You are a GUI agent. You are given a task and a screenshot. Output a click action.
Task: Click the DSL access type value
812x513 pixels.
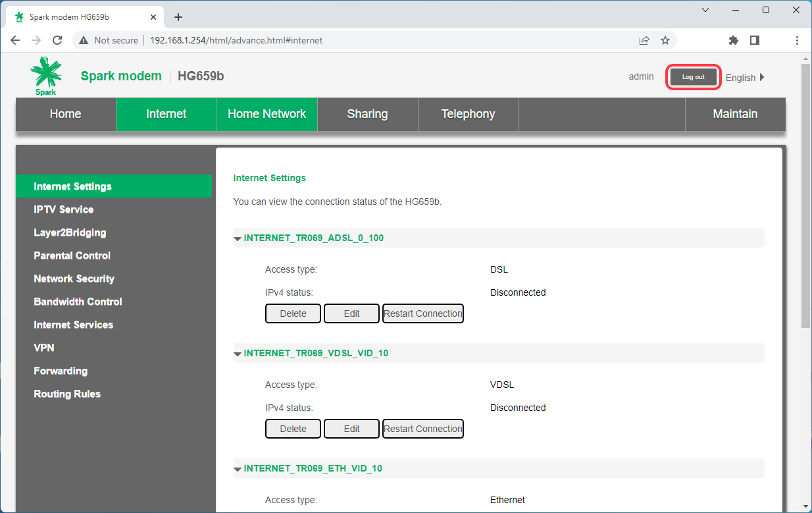click(499, 269)
